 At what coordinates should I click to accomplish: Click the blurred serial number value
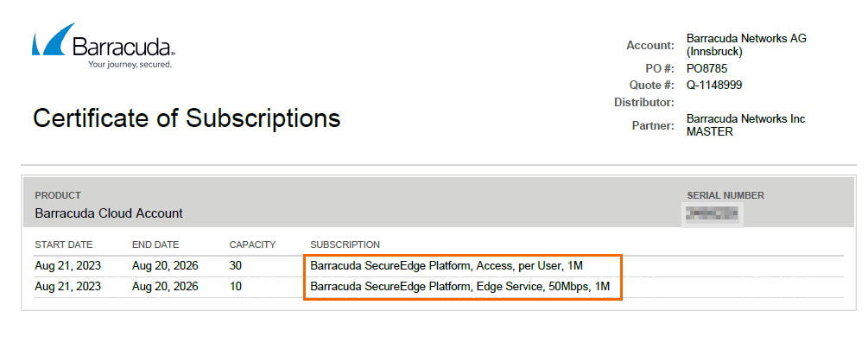(712, 213)
